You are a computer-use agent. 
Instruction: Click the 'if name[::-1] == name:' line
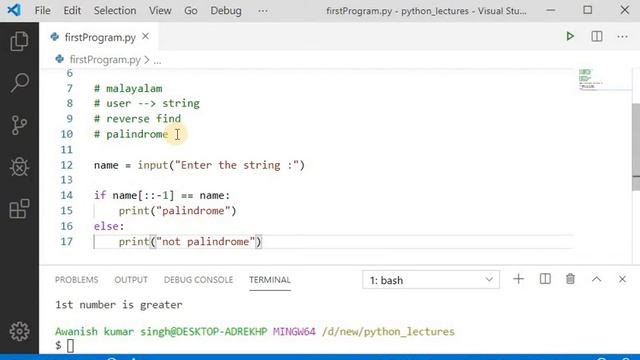pyautogui.click(x=162, y=196)
